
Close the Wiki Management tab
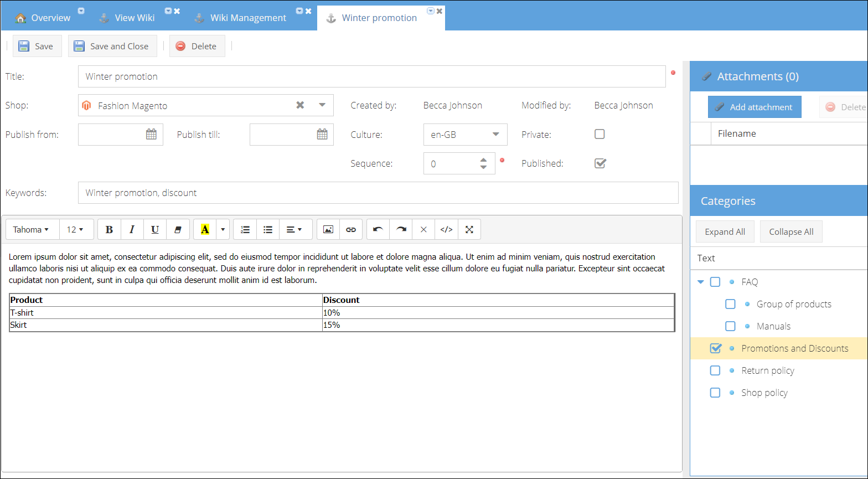(308, 11)
